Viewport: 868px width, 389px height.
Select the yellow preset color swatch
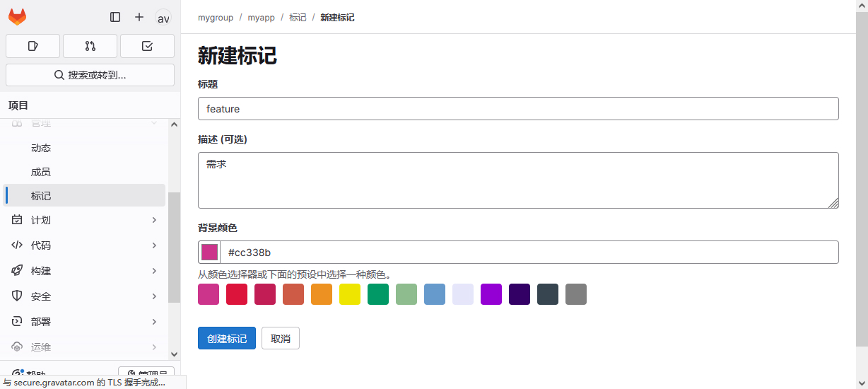pos(350,294)
